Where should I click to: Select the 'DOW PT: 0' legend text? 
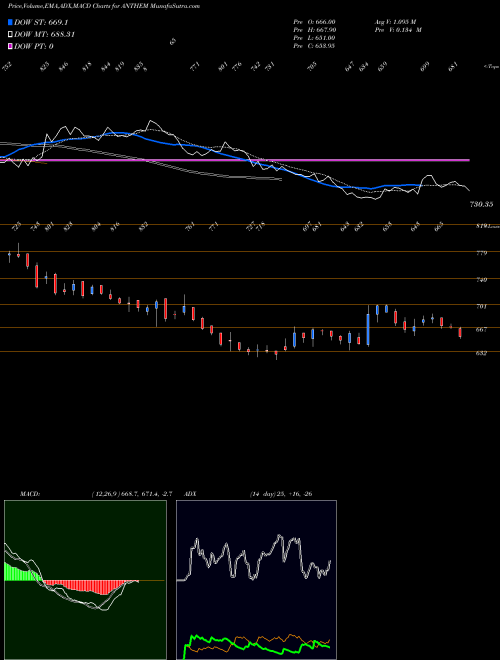34,46
